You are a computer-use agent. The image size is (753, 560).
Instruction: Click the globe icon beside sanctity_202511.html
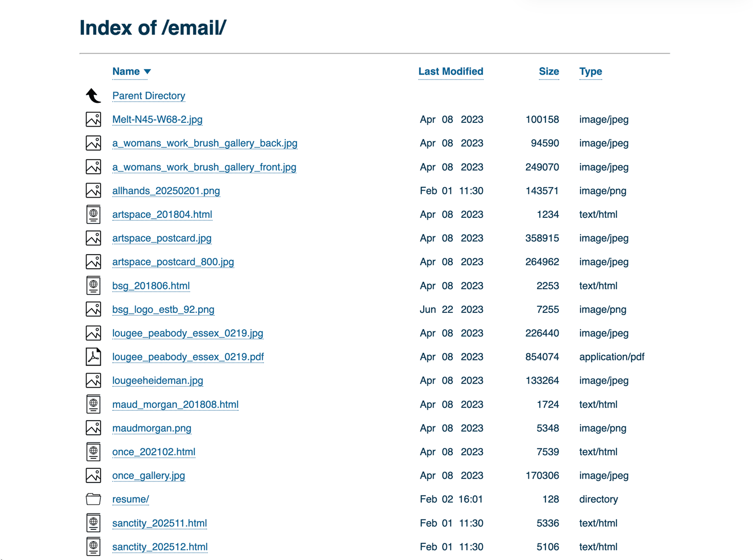pyautogui.click(x=93, y=523)
